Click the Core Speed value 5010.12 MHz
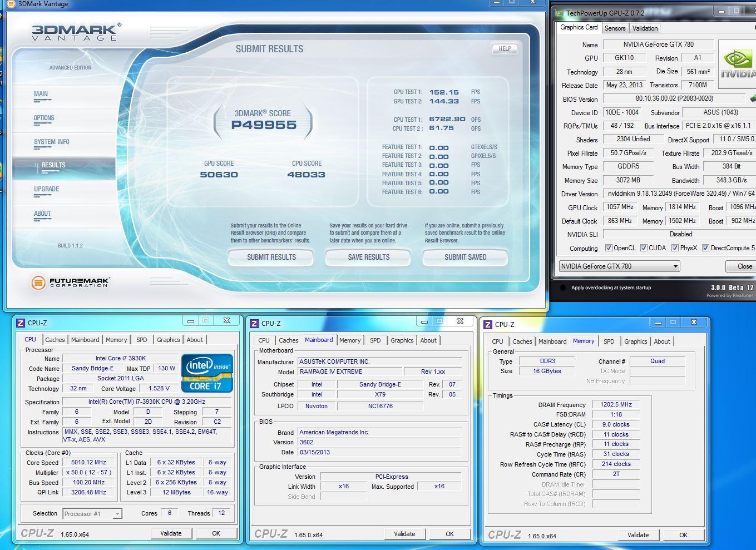Image resolution: width=756 pixels, height=550 pixels. click(88, 462)
